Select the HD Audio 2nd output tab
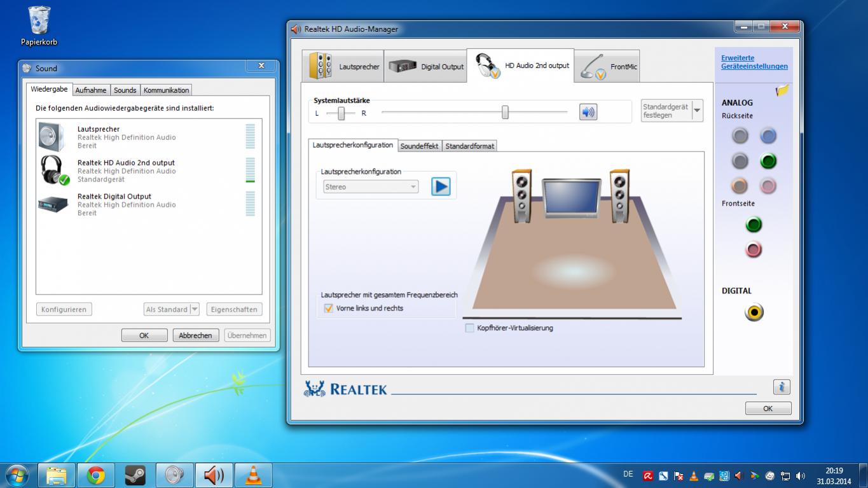868x488 pixels. pos(520,66)
